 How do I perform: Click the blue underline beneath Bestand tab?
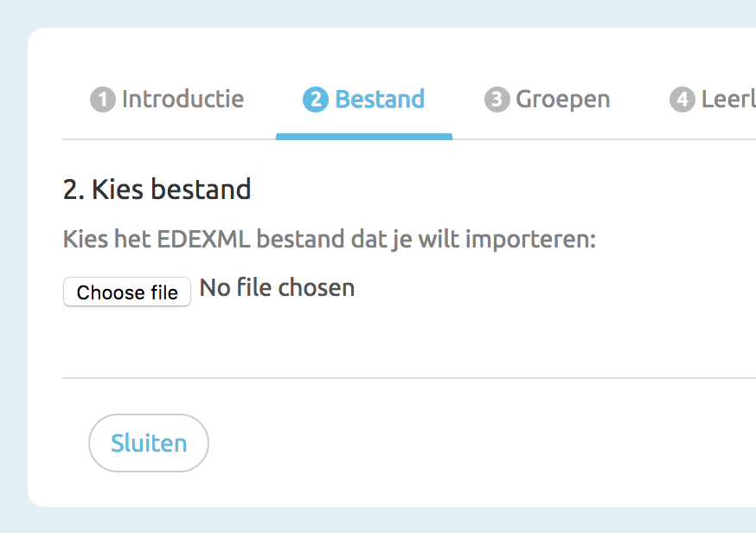(x=364, y=136)
